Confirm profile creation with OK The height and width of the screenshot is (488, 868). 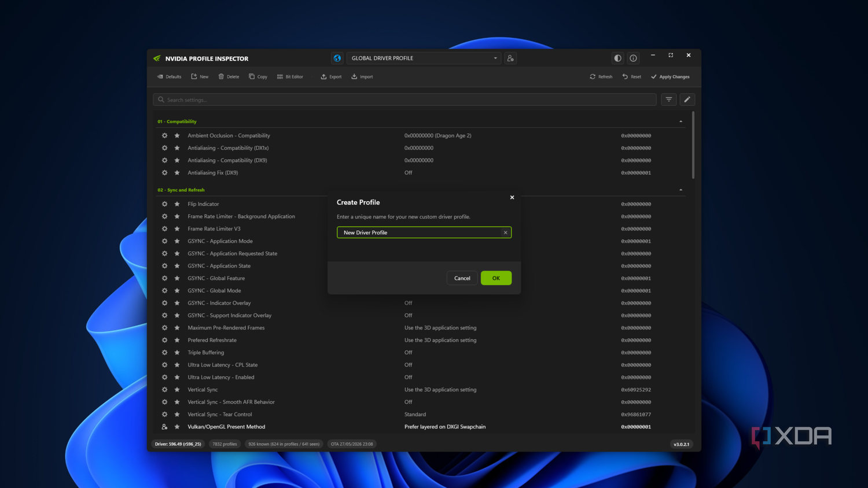[496, 278]
